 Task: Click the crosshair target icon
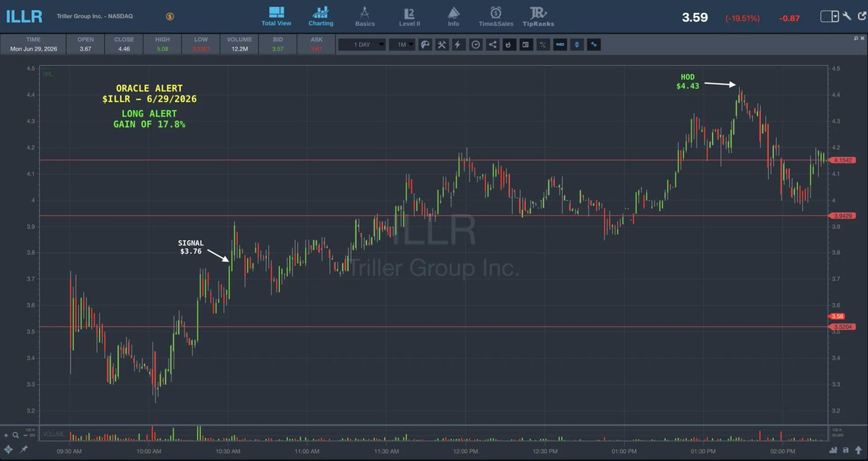9,449
